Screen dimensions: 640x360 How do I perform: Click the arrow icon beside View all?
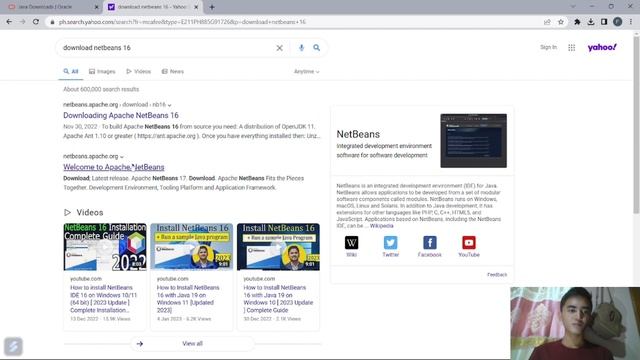coord(140,344)
